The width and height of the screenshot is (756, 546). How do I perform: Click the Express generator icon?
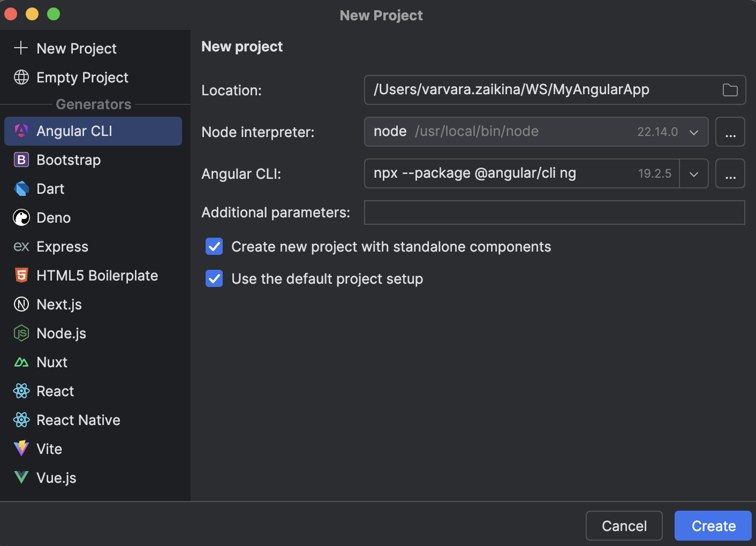21,246
